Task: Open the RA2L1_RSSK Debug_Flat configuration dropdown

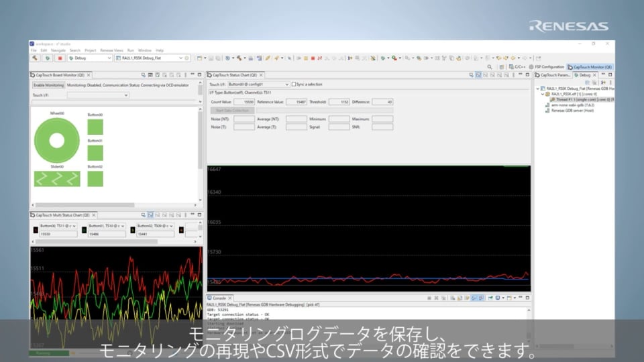Action: [x=180, y=58]
